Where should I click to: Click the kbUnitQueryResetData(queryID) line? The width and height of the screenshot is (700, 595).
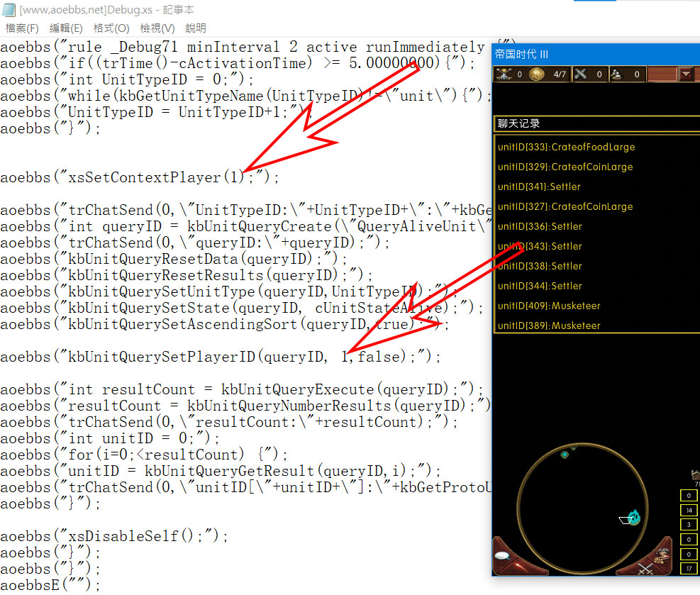(173, 259)
